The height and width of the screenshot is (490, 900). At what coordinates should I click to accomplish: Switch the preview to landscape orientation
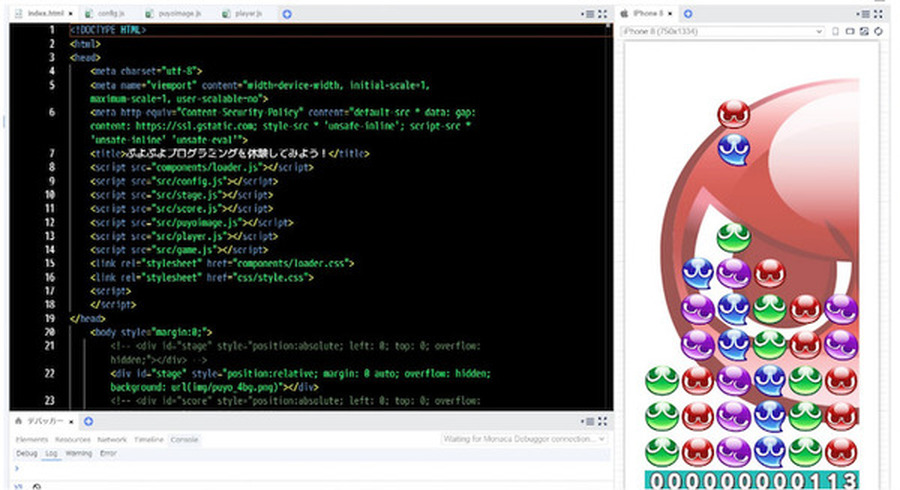850,32
